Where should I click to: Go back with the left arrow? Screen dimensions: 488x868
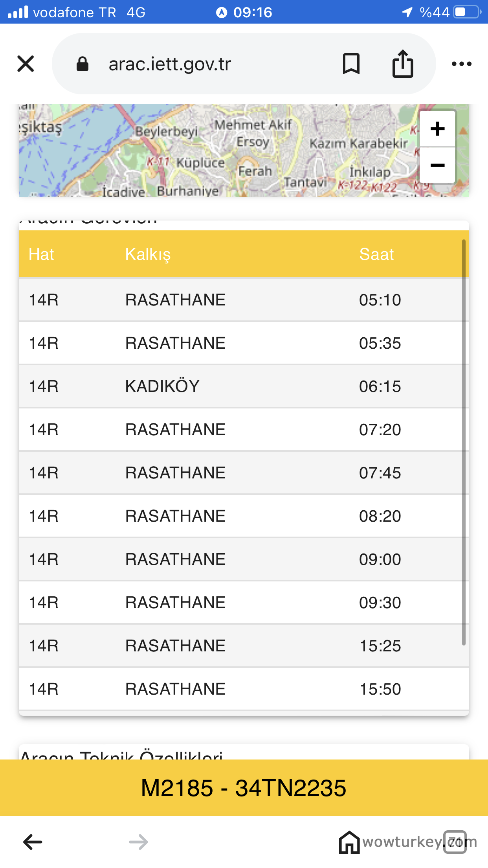click(33, 842)
